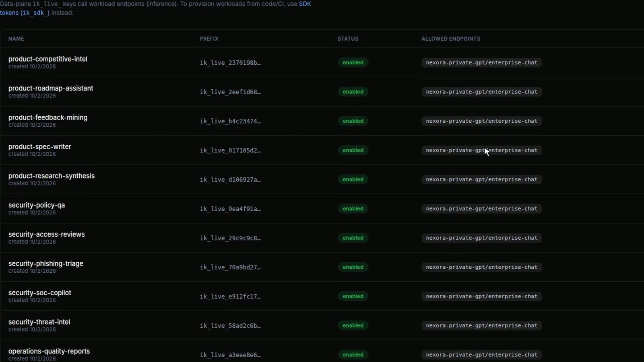This screenshot has width=644, height=362.
Task: Click the ALLOWED ENDPOINTS column header
Action: click(x=451, y=39)
